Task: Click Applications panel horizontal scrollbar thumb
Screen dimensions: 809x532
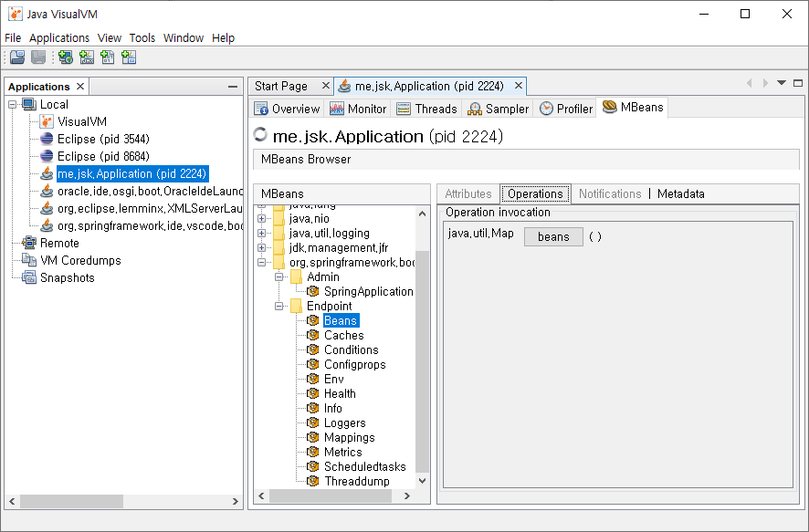Action: [72, 501]
